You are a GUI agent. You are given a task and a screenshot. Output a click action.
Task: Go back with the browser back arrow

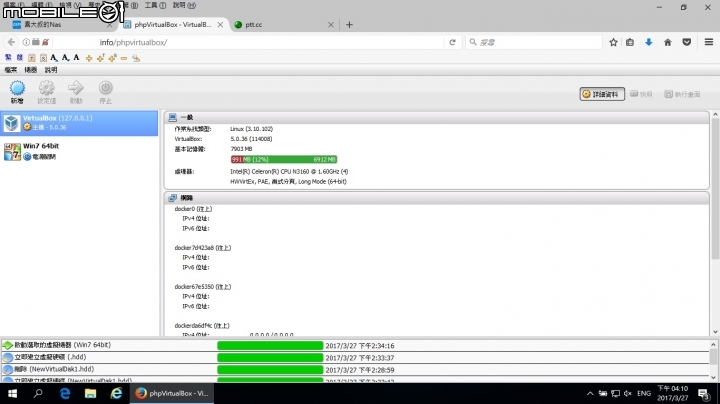coord(11,42)
